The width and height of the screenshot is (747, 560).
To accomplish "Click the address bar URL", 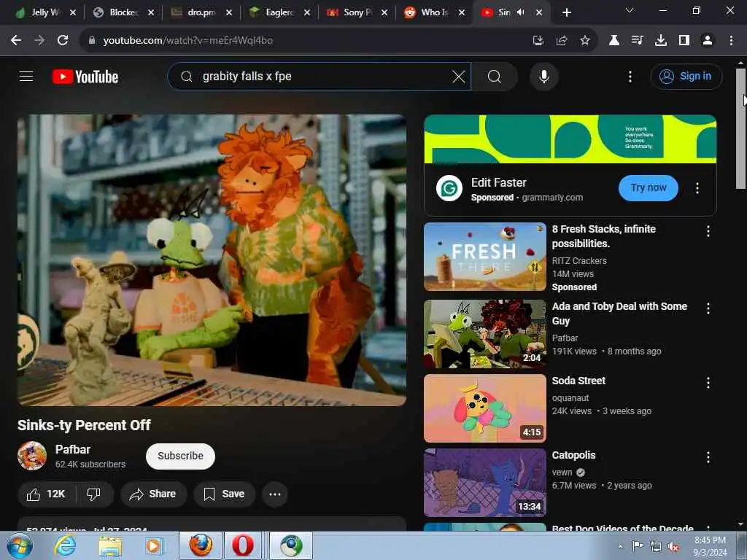I will click(187, 41).
